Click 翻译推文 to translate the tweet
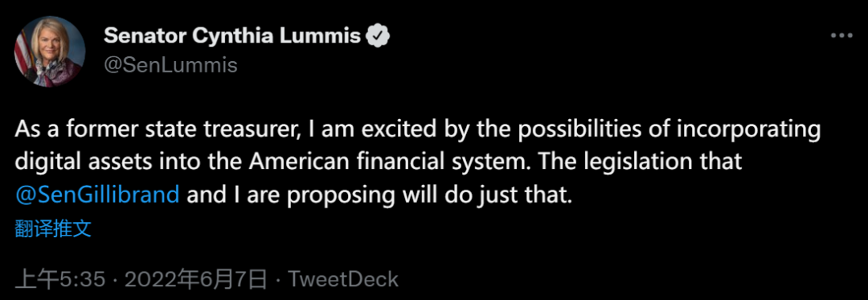Image resolution: width=868 pixels, height=300 pixels. coord(53,228)
